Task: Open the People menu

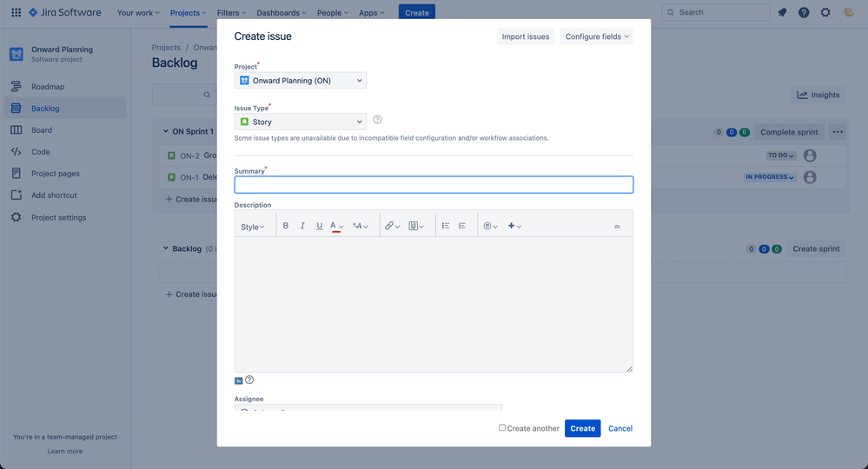Action: [x=332, y=13]
